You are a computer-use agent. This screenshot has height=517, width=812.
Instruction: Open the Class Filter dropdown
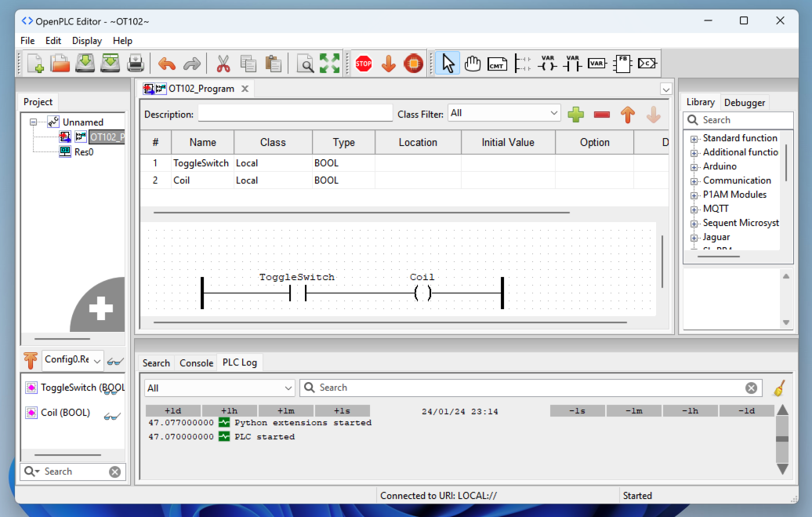[504, 113]
